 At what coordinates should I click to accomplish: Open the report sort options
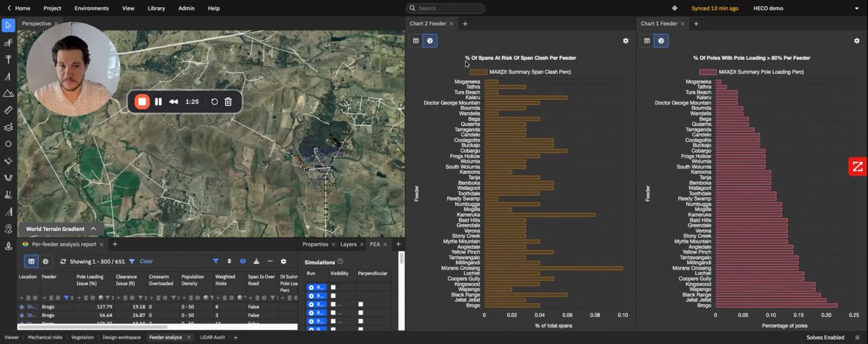pos(229,261)
